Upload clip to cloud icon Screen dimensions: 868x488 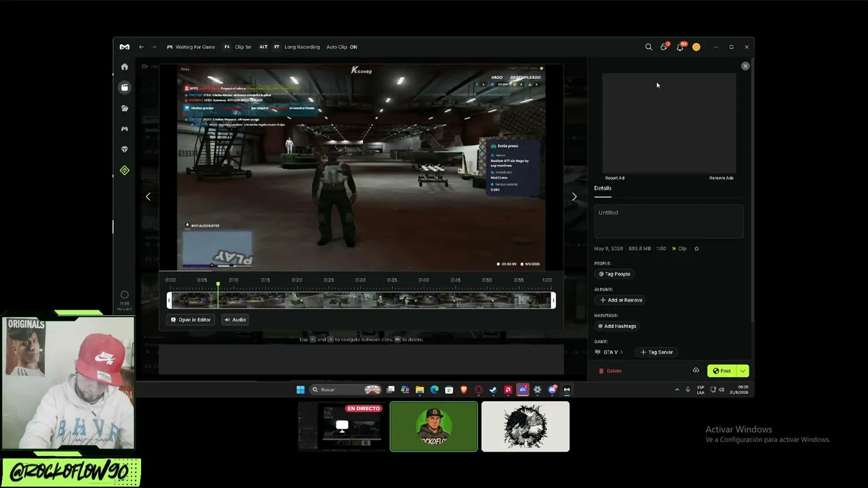tap(696, 371)
